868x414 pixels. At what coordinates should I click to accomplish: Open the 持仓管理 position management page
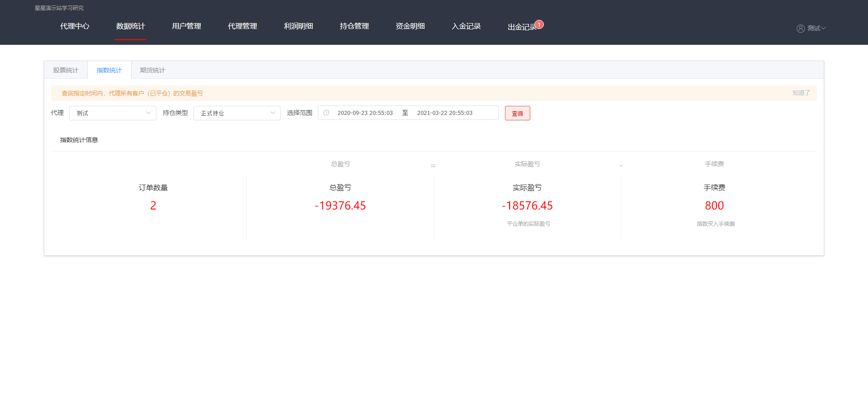[x=354, y=26]
